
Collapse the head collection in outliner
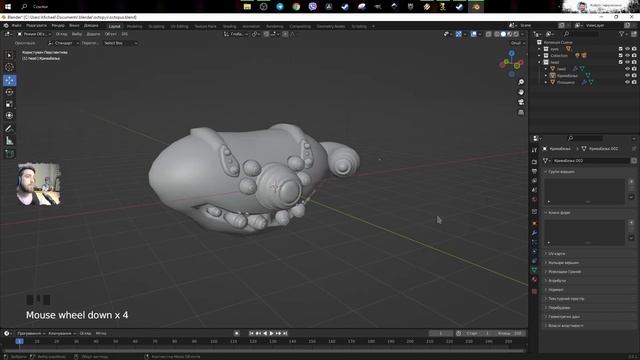click(540, 62)
